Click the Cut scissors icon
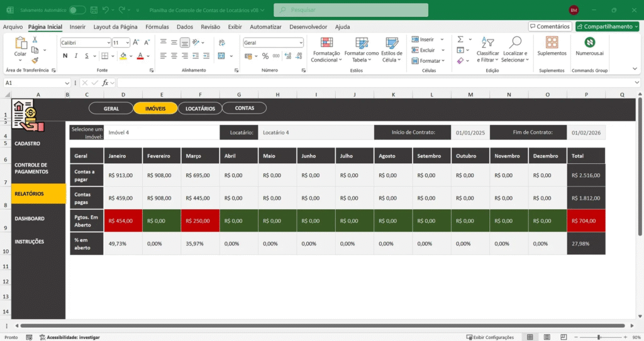The image size is (644, 341). (x=35, y=40)
